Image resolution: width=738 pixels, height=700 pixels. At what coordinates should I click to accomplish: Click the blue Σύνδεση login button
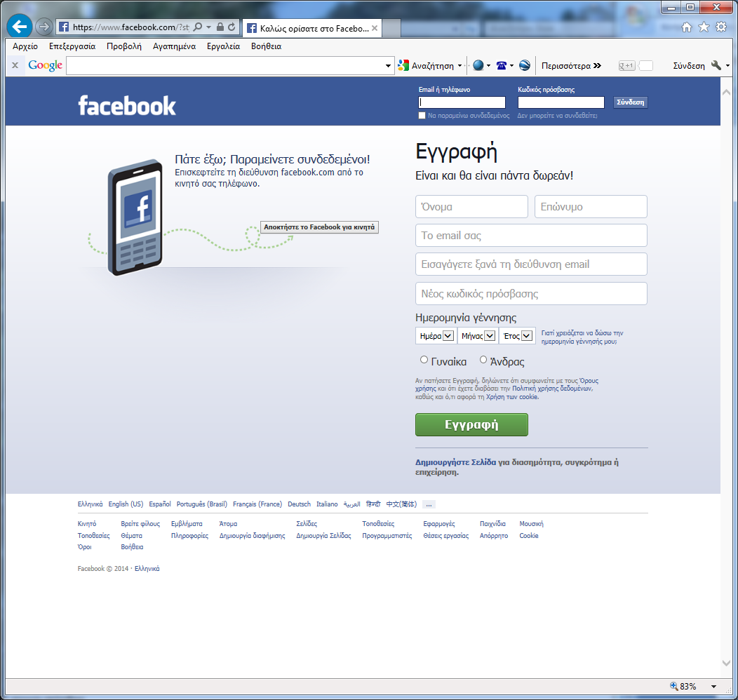click(630, 102)
